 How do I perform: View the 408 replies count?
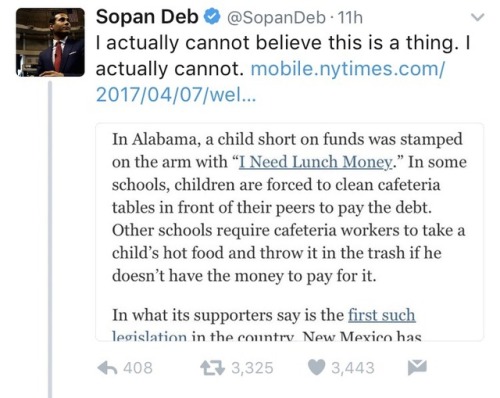(138, 368)
